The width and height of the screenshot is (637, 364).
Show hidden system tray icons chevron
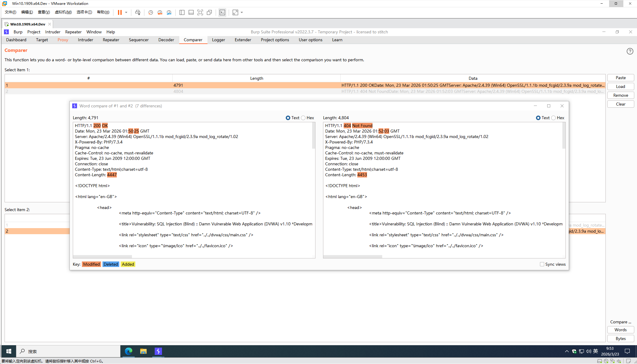567,351
